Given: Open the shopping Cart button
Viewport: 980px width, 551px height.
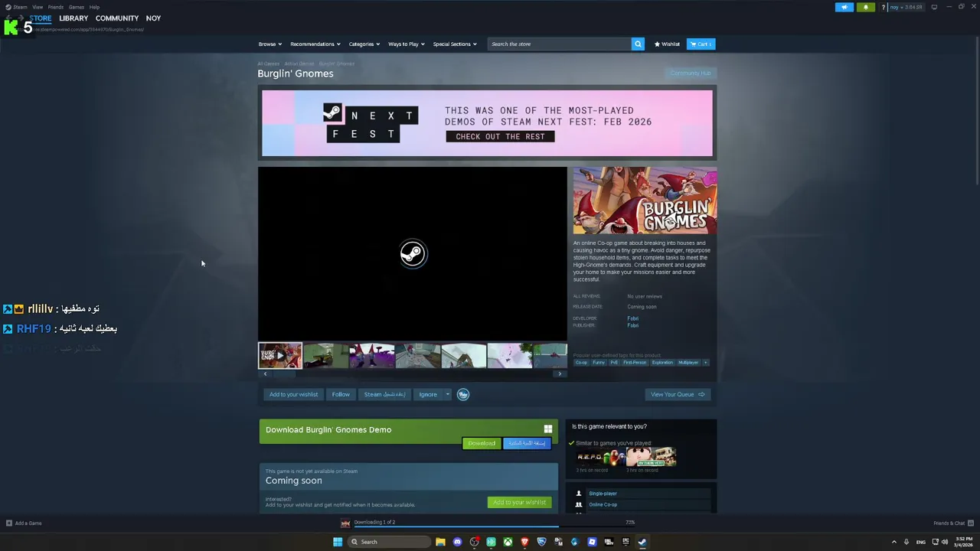Looking at the screenshot, I should (x=701, y=44).
